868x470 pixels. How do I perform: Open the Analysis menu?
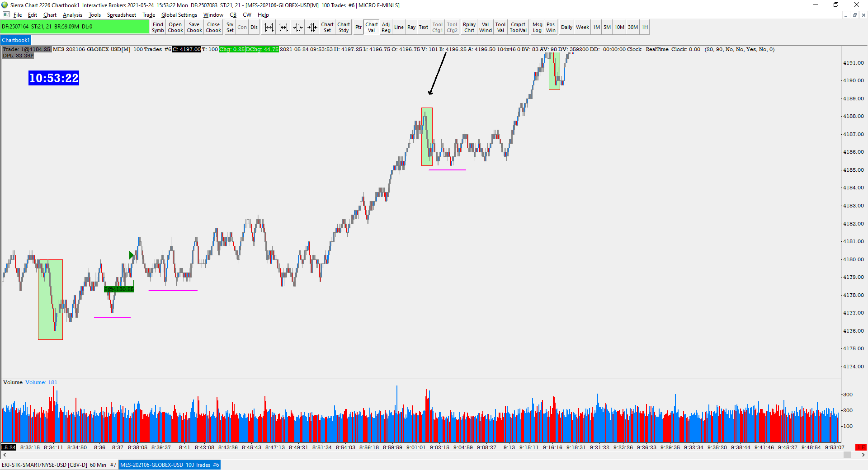coord(72,15)
